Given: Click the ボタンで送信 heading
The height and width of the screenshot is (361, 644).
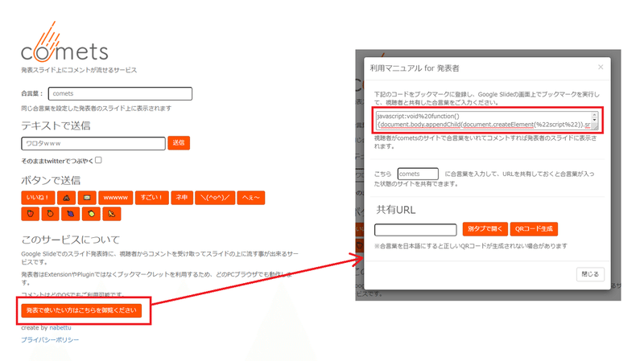Looking at the screenshot, I should click(x=51, y=180).
